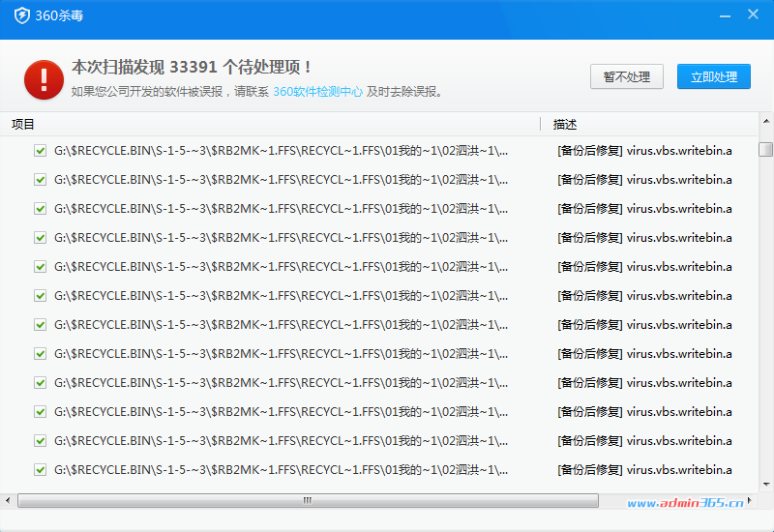Click the horizontal scrollbar right arrow
Image resolution: width=774 pixels, height=532 pixels.
[x=751, y=500]
